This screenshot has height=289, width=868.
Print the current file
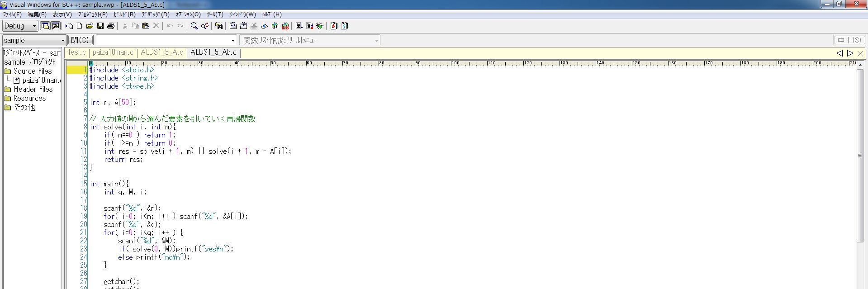[111, 26]
